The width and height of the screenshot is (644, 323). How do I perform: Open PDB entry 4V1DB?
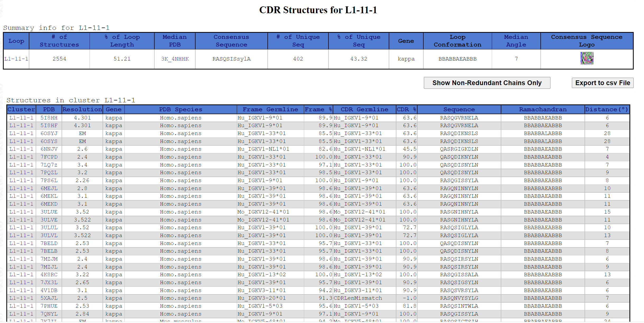click(x=49, y=290)
